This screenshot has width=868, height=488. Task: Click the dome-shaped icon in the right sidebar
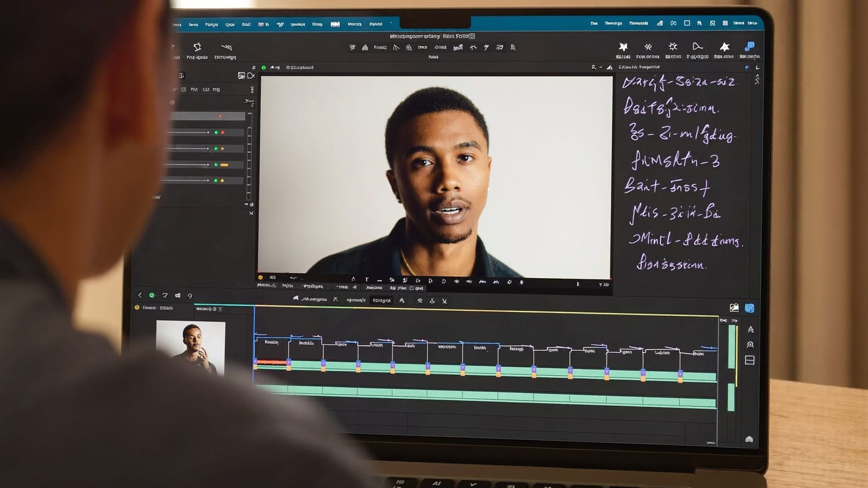pos(749,439)
